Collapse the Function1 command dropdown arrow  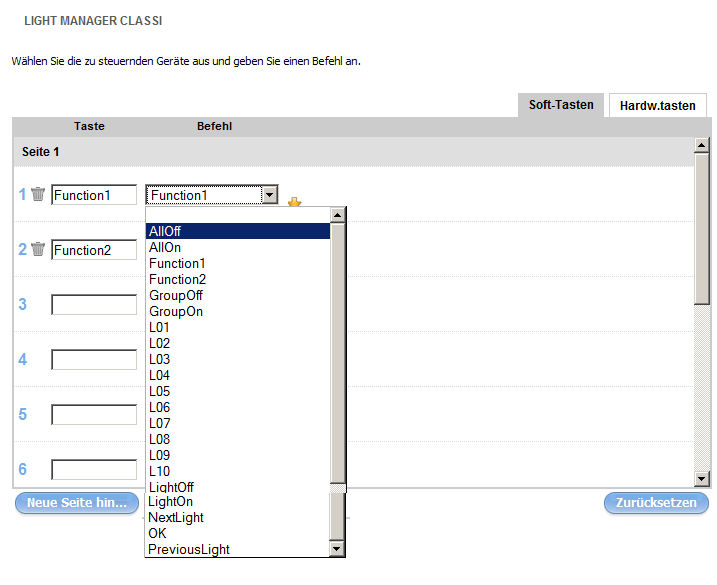coord(269,196)
